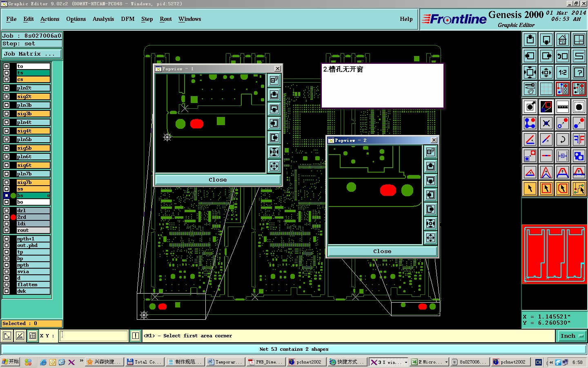Click the question mark help icon
Image resolution: width=588 pixels, height=368 pixels.
(579, 72)
